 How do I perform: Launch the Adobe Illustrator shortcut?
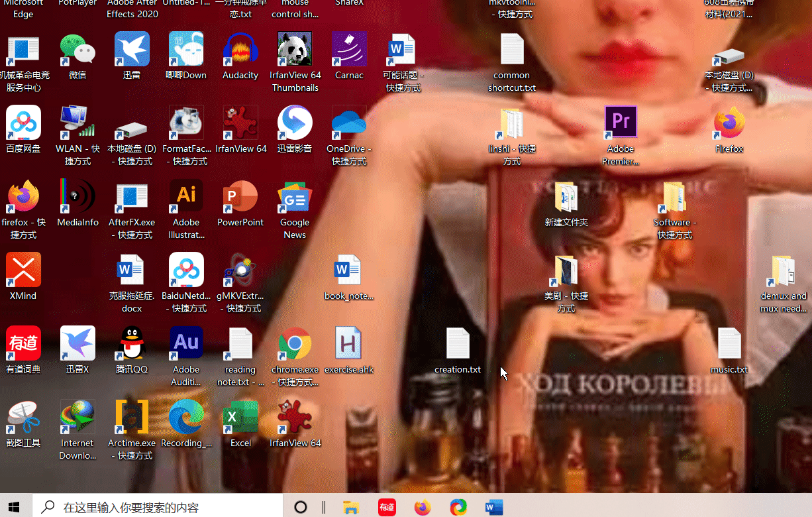(x=186, y=196)
